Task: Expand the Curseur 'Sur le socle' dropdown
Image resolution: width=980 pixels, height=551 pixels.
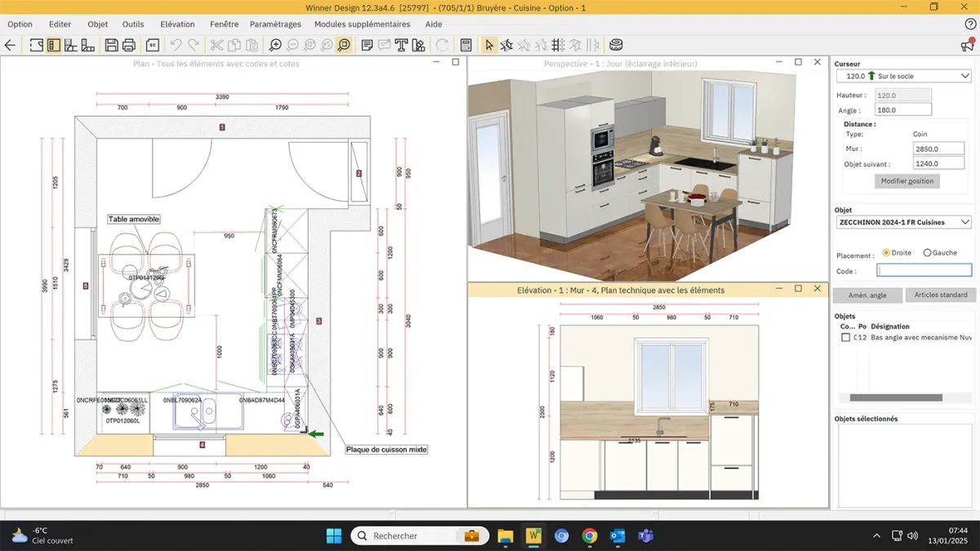Action: tap(902, 76)
